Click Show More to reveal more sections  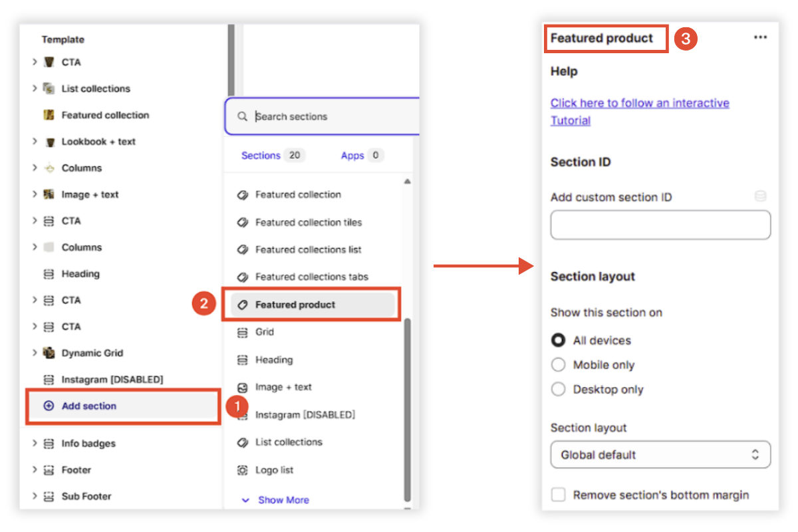(282, 499)
